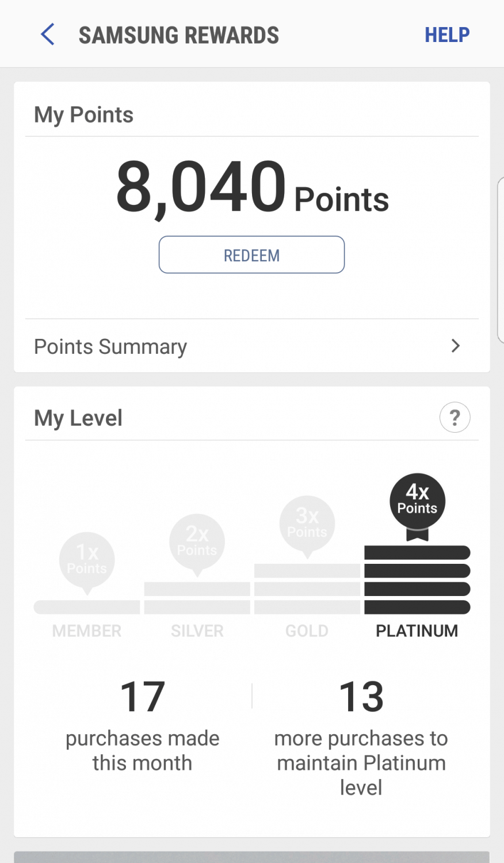
Task: Select the GOLD level label
Action: coord(307,631)
